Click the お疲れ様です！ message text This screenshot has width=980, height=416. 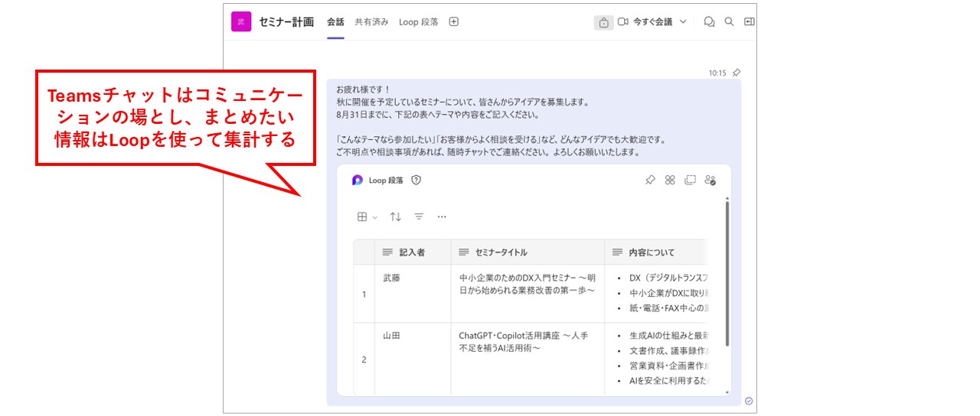(363, 89)
